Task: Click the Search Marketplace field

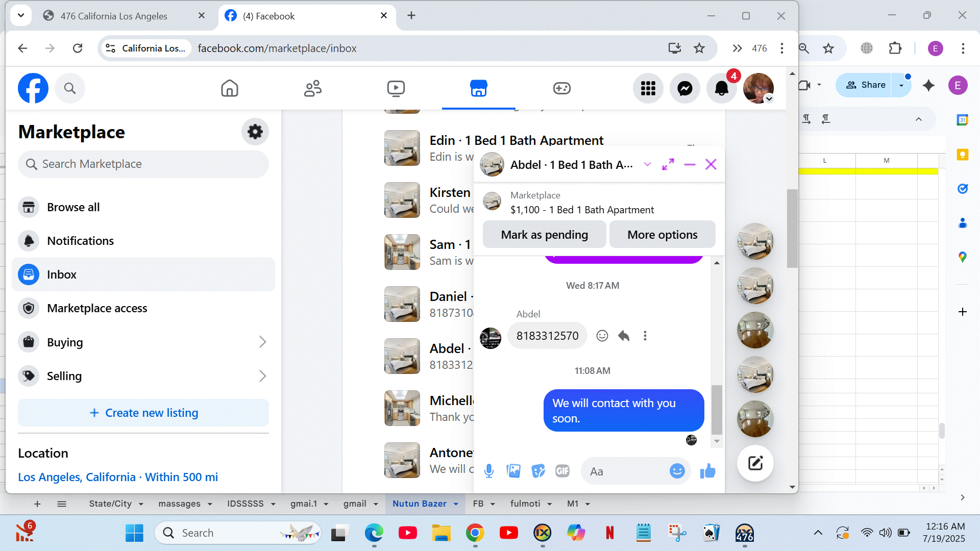Action: [x=143, y=164]
